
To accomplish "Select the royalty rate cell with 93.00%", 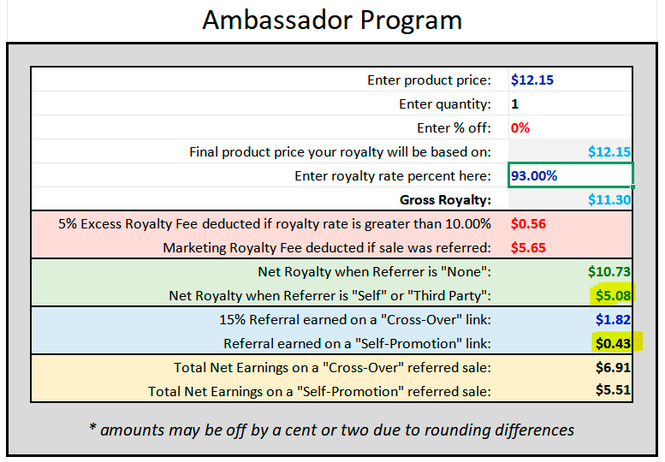I will tap(570, 175).
